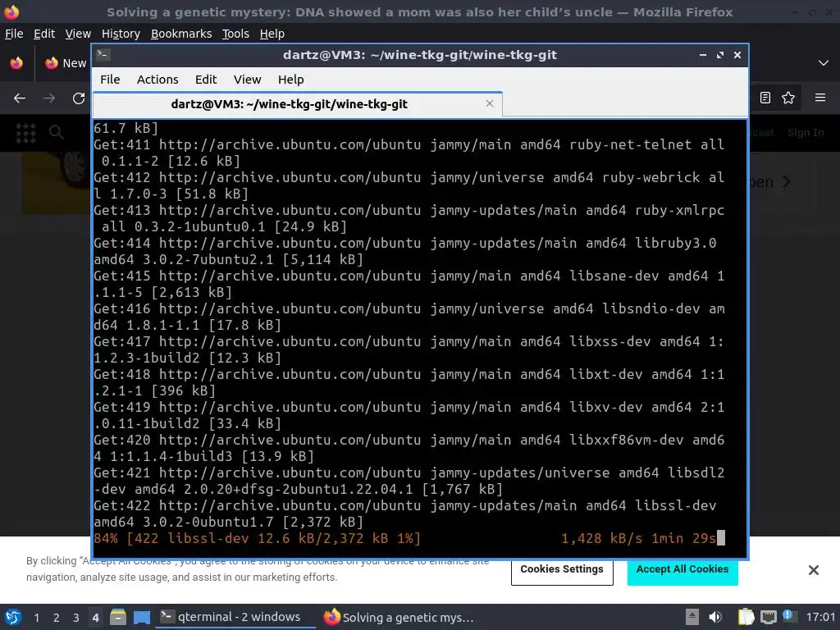Expand the Firefox list all tabs chevron

point(824,63)
